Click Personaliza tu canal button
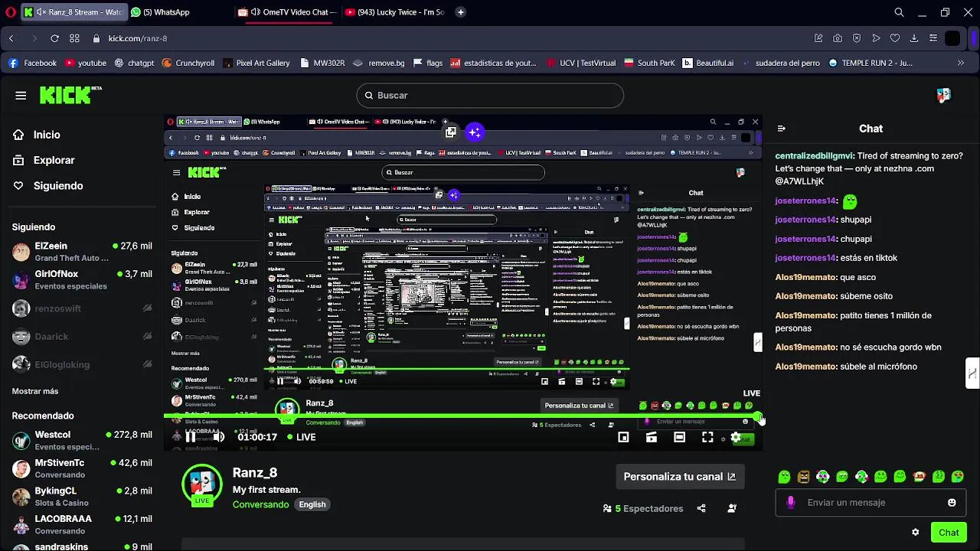980x551 pixels. click(679, 477)
